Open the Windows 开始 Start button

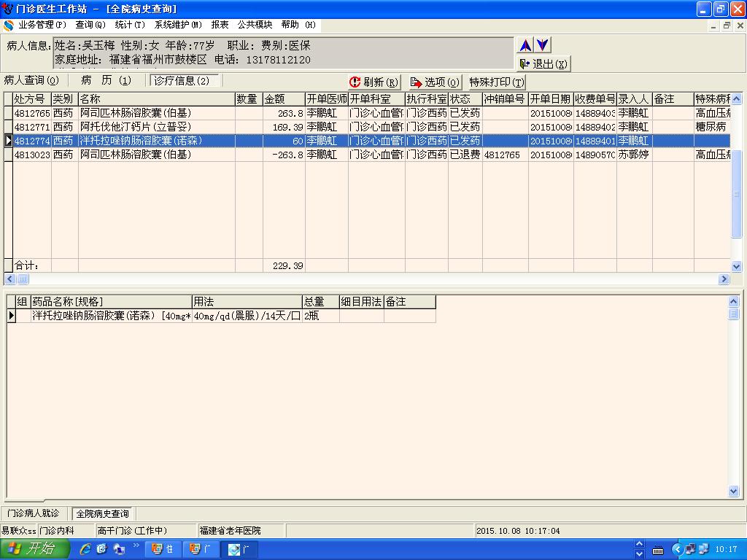(x=34, y=549)
